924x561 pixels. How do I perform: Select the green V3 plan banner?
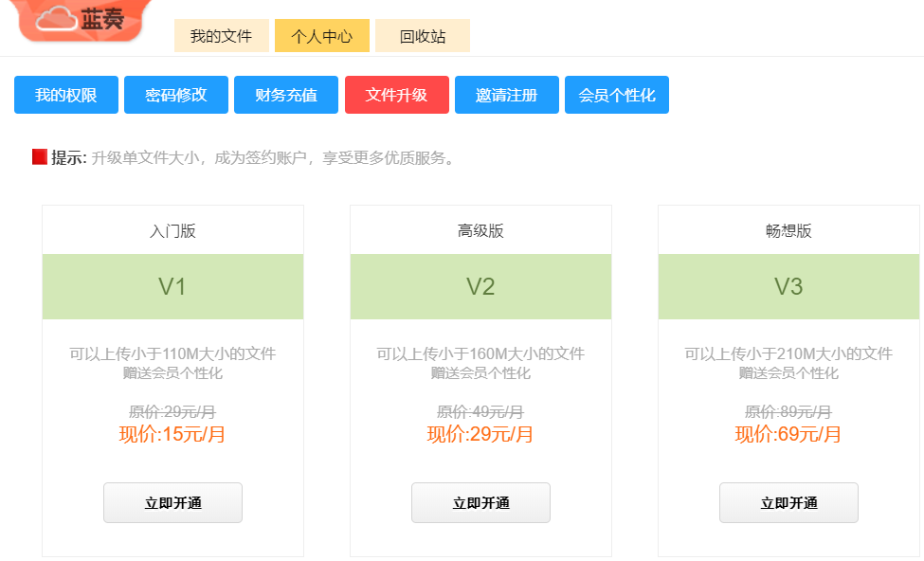pyautogui.click(x=788, y=286)
